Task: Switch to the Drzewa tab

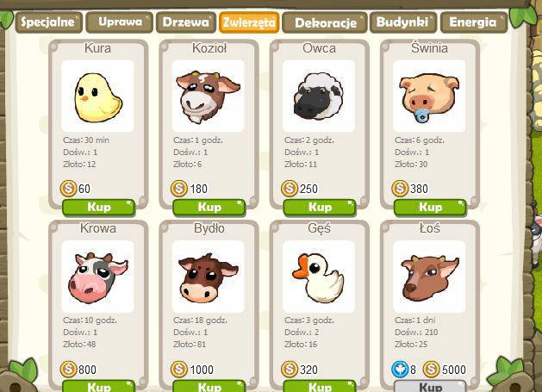Action: coord(186,22)
